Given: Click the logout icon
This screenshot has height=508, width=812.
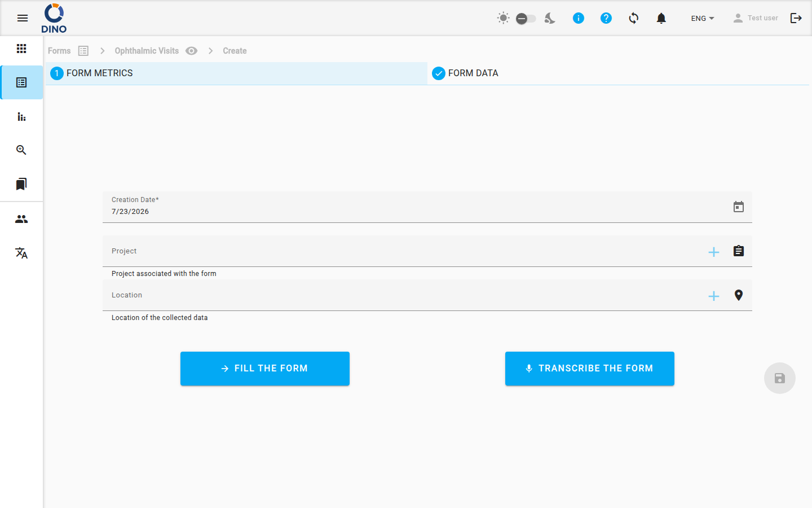Looking at the screenshot, I should [796, 18].
